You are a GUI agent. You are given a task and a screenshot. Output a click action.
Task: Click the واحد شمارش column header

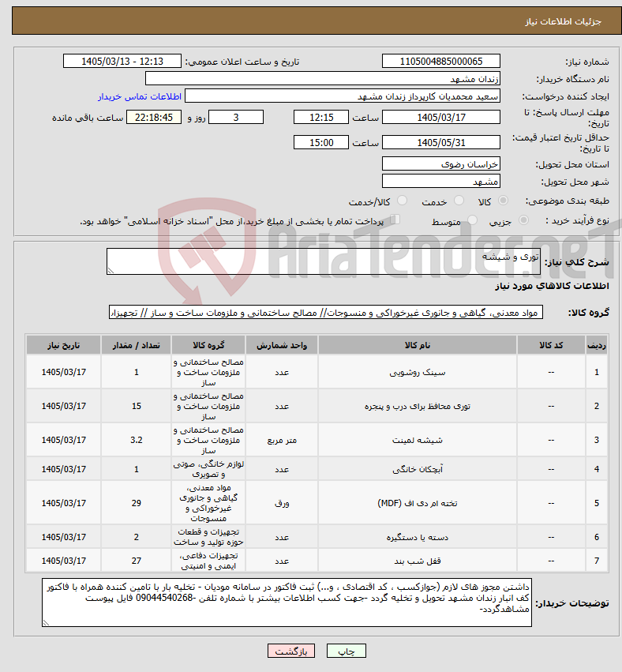click(282, 345)
